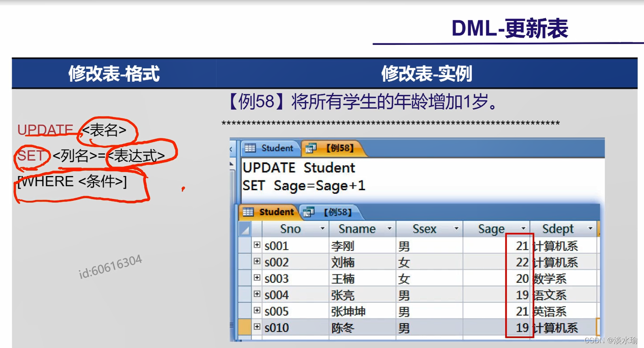Image resolution: width=644 pixels, height=348 pixels.
Task: Click the name cell 张坤坤
Action: point(363,311)
